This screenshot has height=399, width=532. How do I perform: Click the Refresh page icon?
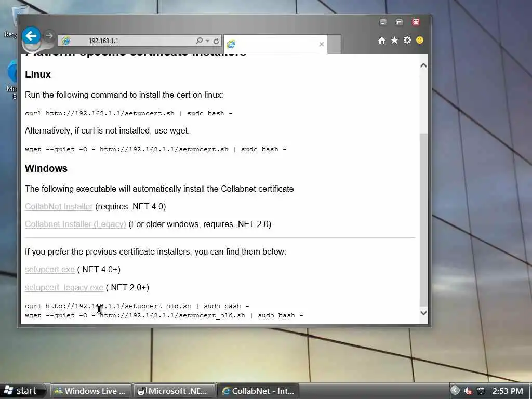[x=216, y=41]
